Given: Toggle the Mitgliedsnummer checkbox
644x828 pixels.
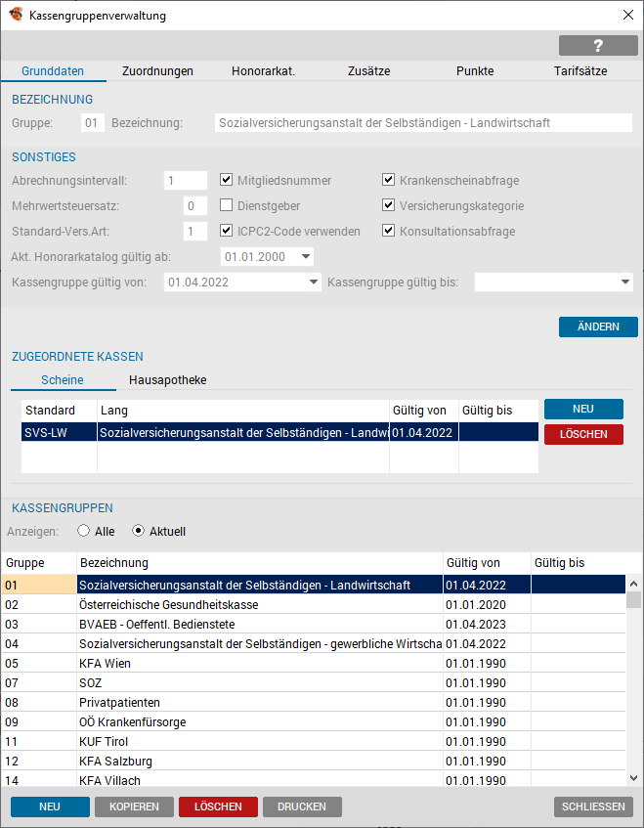Looking at the screenshot, I should click(226, 180).
